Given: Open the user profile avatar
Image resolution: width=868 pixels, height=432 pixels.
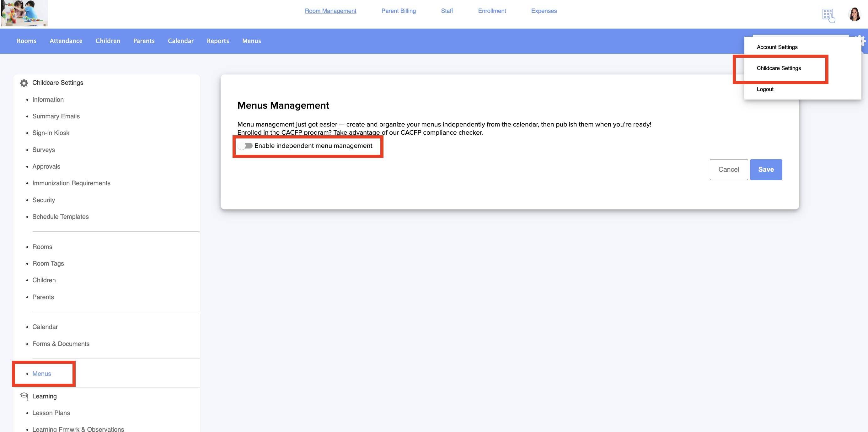Looking at the screenshot, I should pos(854,14).
